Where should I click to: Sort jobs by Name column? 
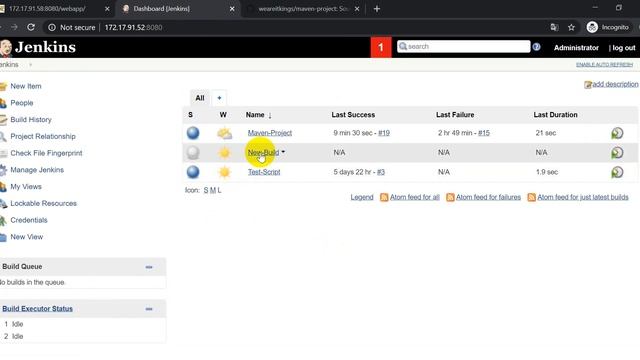pos(258,115)
